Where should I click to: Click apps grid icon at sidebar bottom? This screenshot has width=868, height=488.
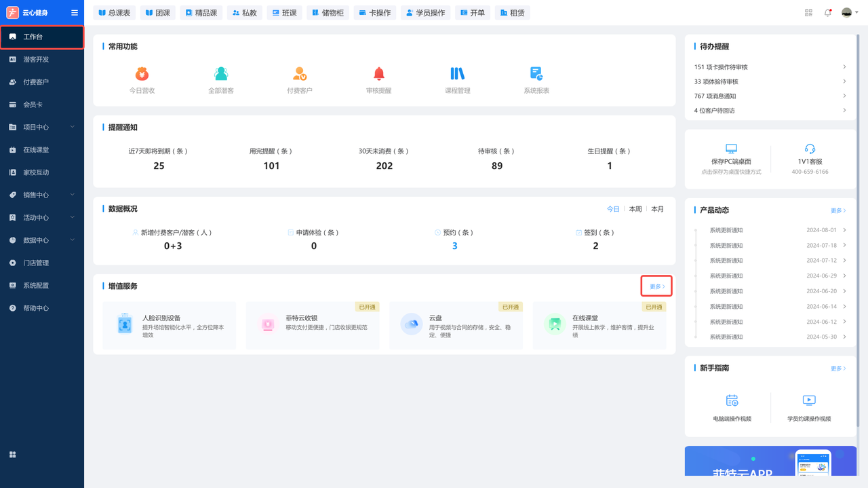(x=12, y=455)
